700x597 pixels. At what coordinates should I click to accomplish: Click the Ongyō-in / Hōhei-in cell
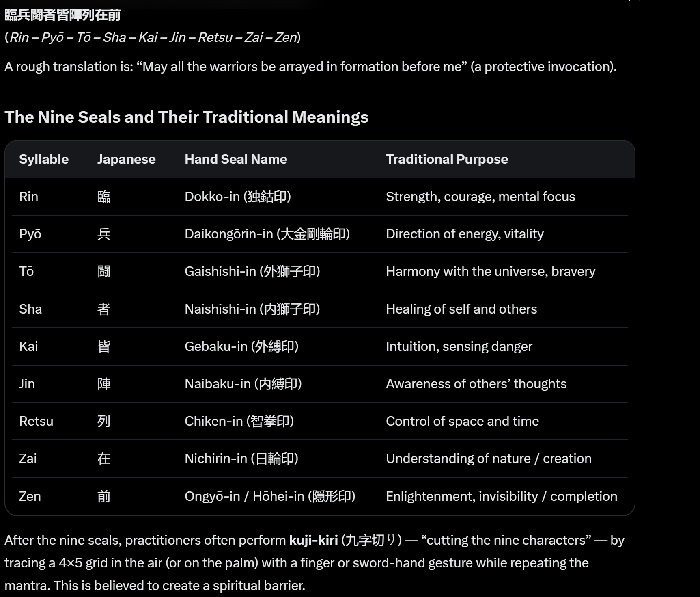(270, 496)
